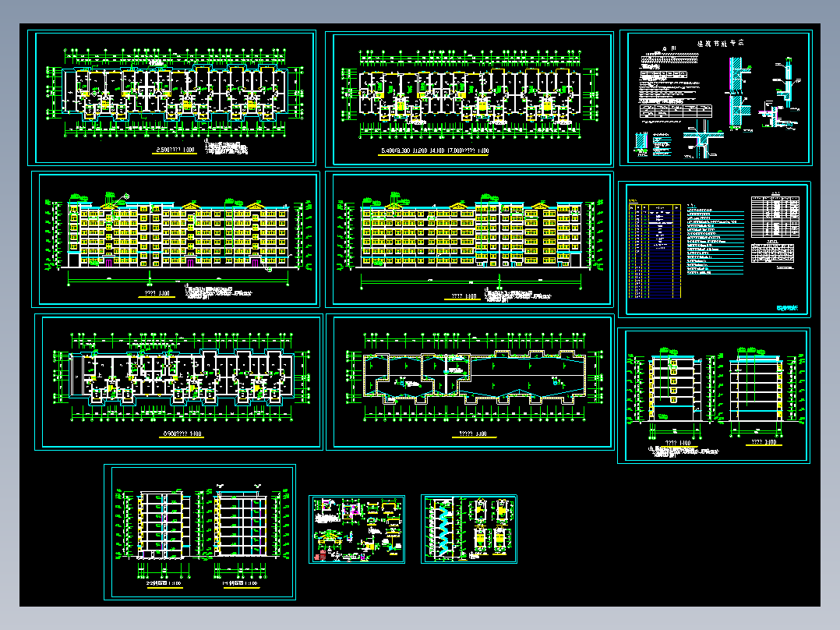840x630 pixels.
Task: Select the roof plan sheet
Action: 470,382
